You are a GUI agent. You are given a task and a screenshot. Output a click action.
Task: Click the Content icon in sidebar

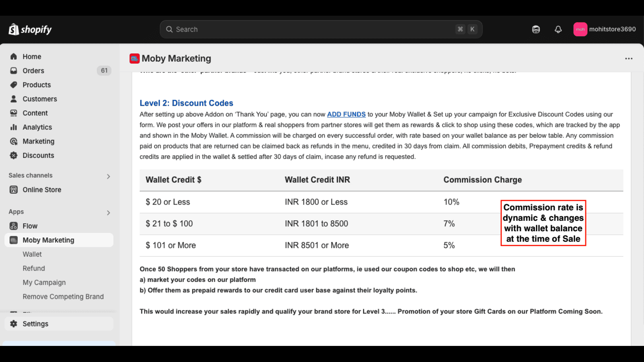tap(14, 113)
